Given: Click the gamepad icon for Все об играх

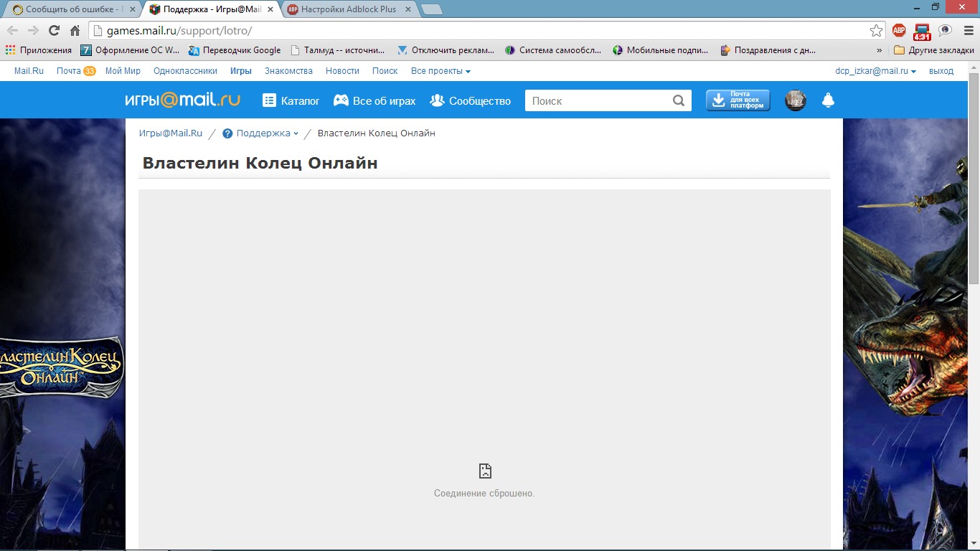Looking at the screenshot, I should [341, 100].
